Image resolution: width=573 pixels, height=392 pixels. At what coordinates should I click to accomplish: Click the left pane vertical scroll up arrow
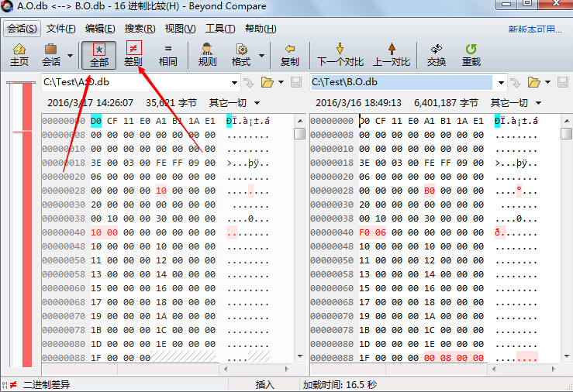[300, 121]
